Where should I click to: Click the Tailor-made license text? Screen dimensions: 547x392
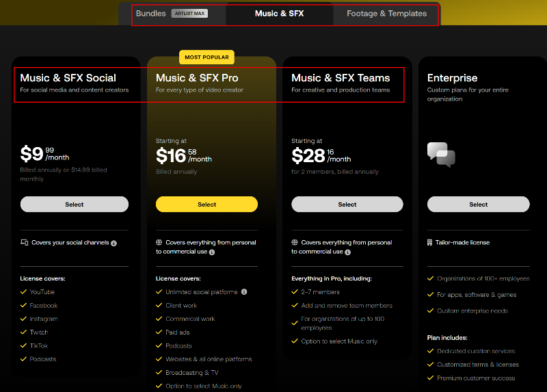tap(462, 242)
